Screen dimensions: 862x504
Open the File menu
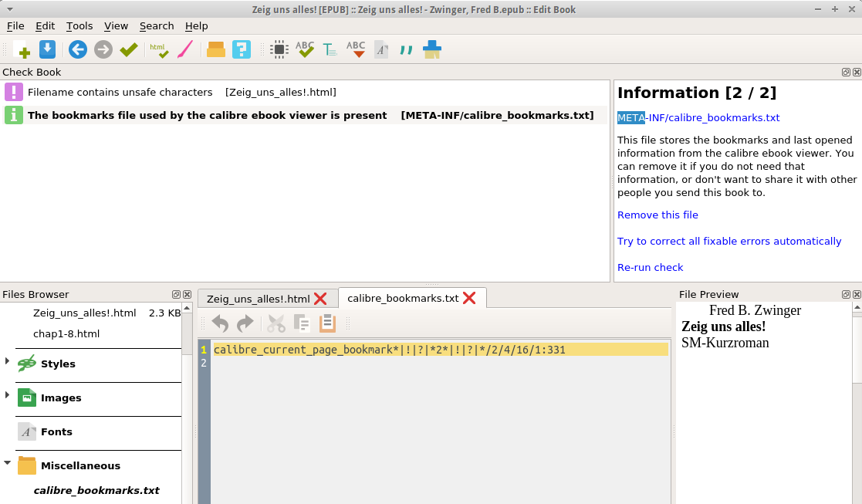tap(15, 25)
